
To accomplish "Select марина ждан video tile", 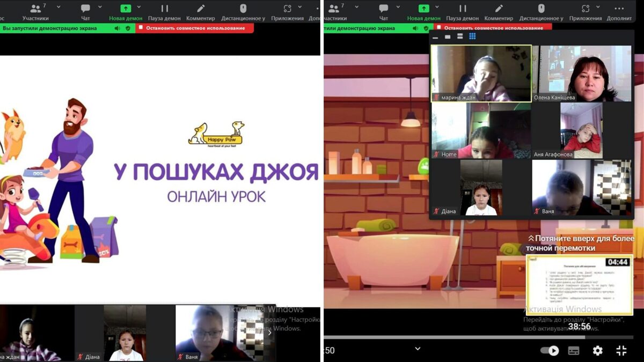I will tap(481, 73).
